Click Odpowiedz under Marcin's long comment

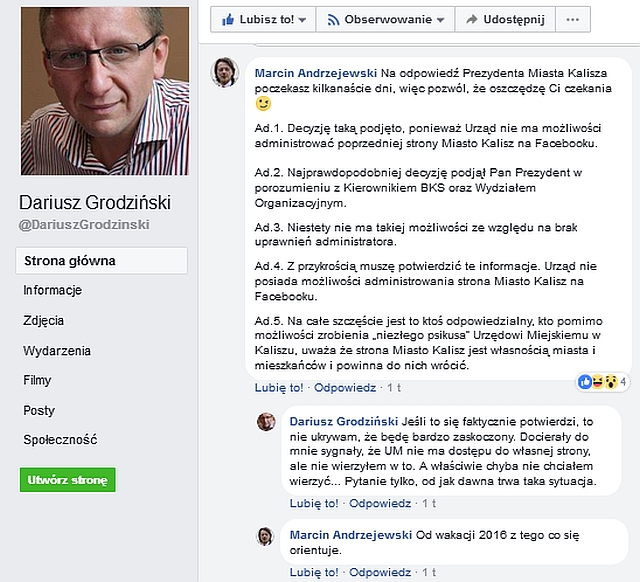point(345,388)
